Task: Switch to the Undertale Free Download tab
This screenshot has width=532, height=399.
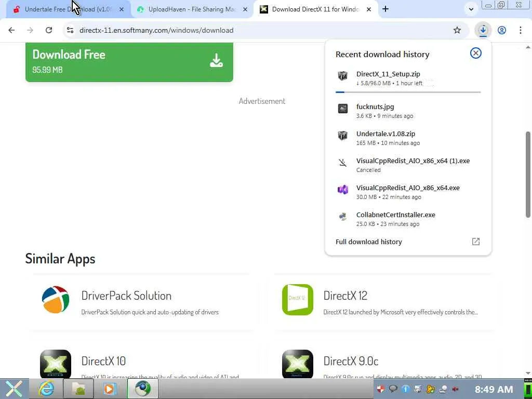Action: [x=68, y=9]
